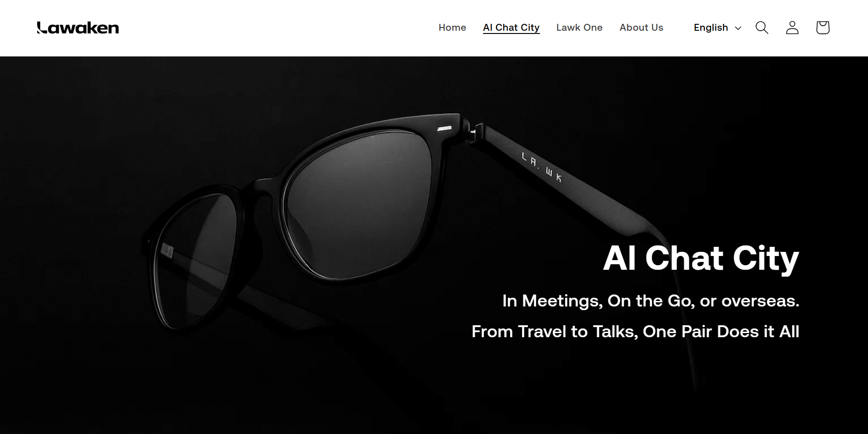The width and height of the screenshot is (868, 434).
Task: Click the nose bridge of the glasses
Action: coord(261,193)
